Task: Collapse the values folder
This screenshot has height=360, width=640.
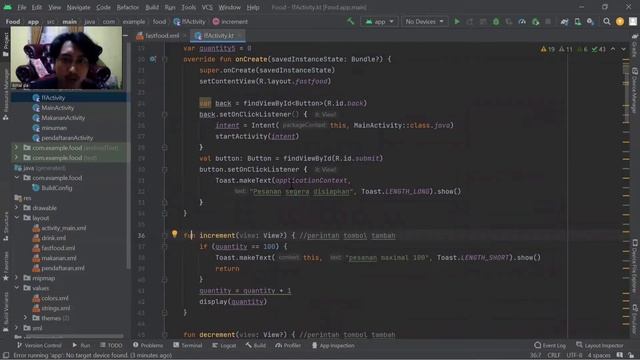Action: [x=16, y=288]
